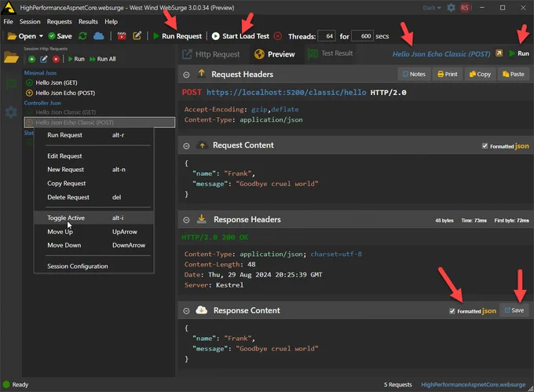This screenshot has width=534, height=392.
Task: Click the Print button
Action: click(x=448, y=74)
